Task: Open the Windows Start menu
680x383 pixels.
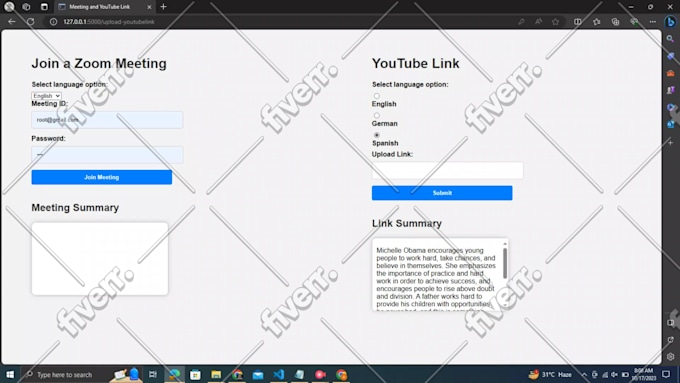Action: [10, 374]
